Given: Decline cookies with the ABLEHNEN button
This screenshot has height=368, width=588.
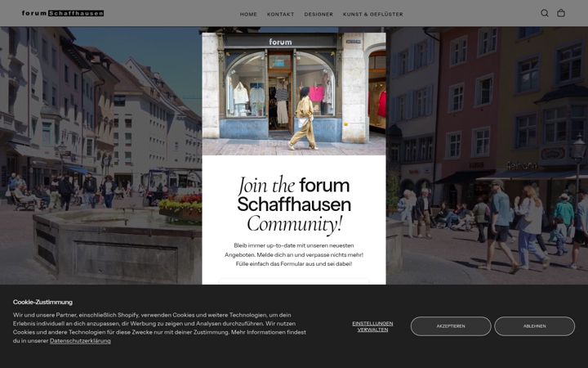Looking at the screenshot, I should point(534,326).
